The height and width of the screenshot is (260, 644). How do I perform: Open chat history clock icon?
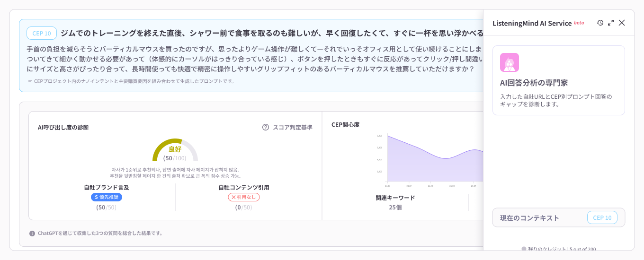(x=600, y=23)
